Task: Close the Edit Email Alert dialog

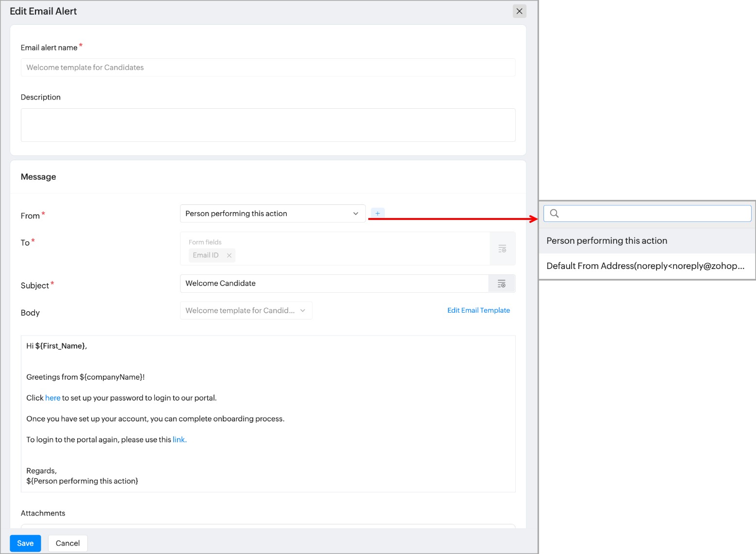Action: click(519, 11)
